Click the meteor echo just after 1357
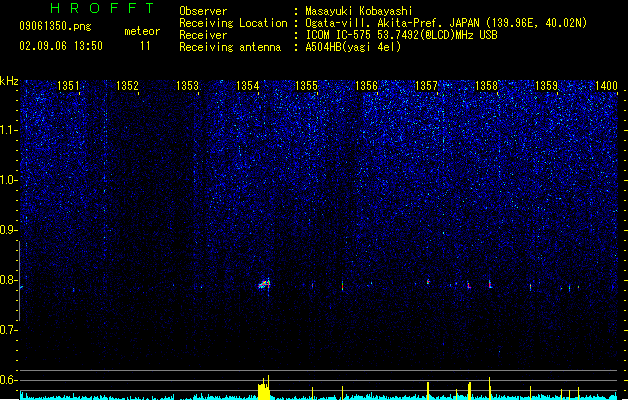Screen dimensions: 629x400 pyautogui.click(x=428, y=282)
